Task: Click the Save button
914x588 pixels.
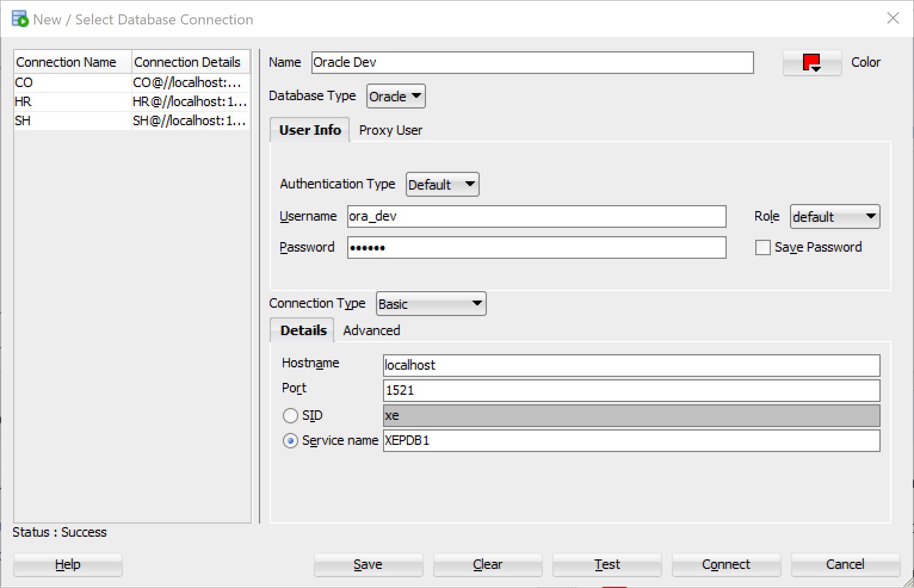Action: 368,565
